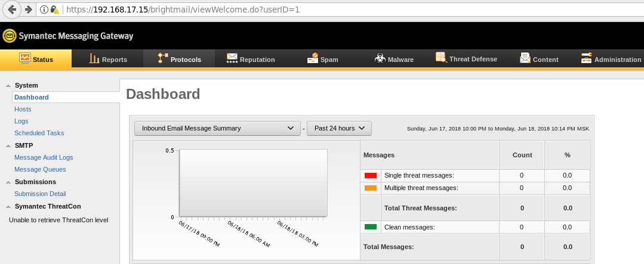Viewport: 644px width, 264px height.
Task: Click the Single threat messages label
Action: [419, 175]
